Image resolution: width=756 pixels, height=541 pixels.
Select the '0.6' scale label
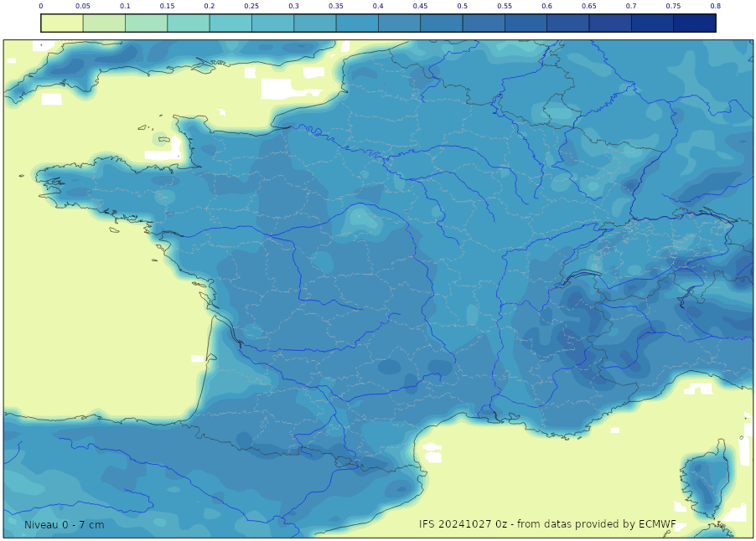click(547, 6)
